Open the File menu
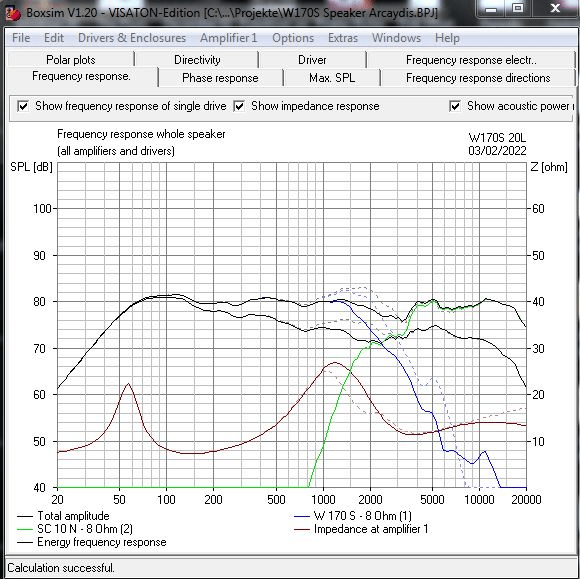 [21, 38]
